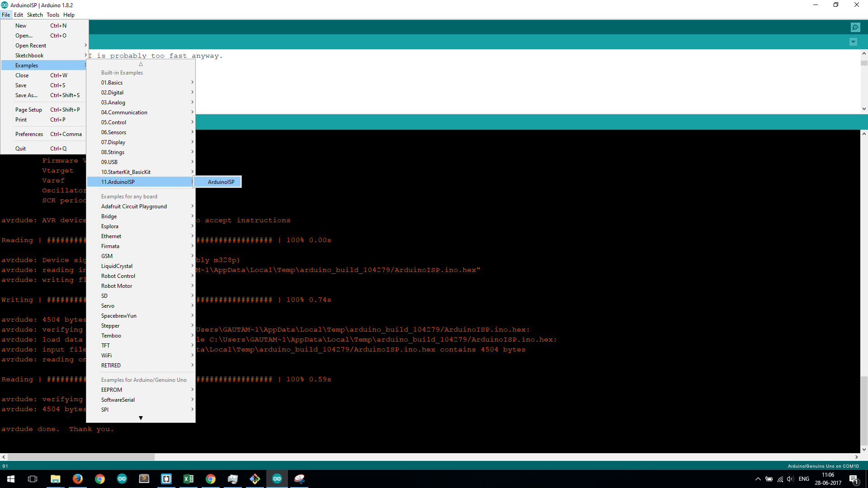The height and width of the screenshot is (488, 868).
Task: Choose Print from the File menu
Action: pos(44,120)
